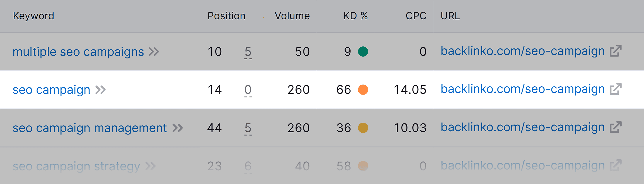The image size is (644, 184).
Task: Open the 'seo campaign' keyword link
Action: (x=52, y=90)
